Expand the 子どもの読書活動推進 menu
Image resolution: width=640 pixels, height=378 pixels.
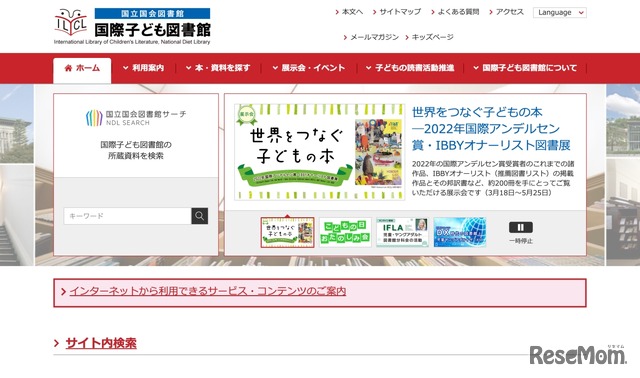coord(410,68)
